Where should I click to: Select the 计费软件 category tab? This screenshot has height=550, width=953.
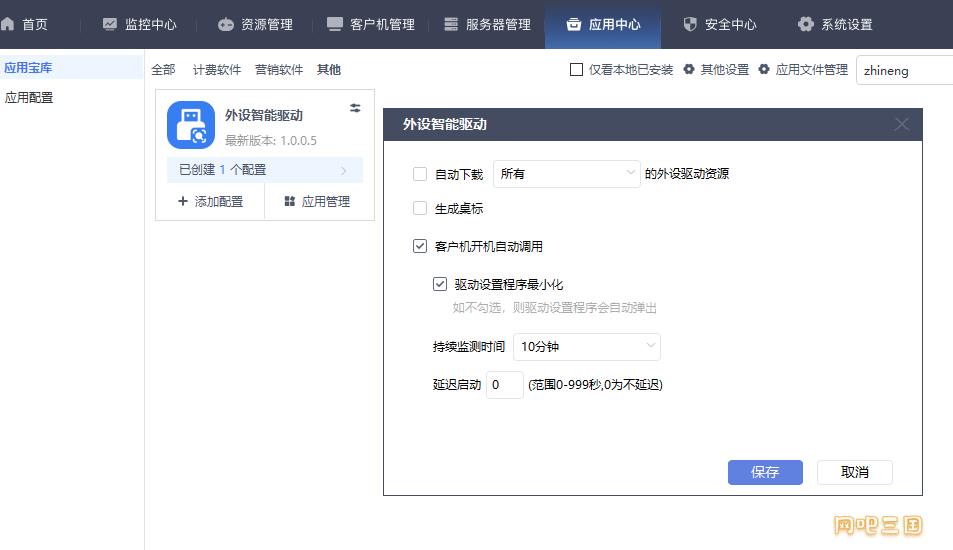pyautogui.click(x=217, y=70)
